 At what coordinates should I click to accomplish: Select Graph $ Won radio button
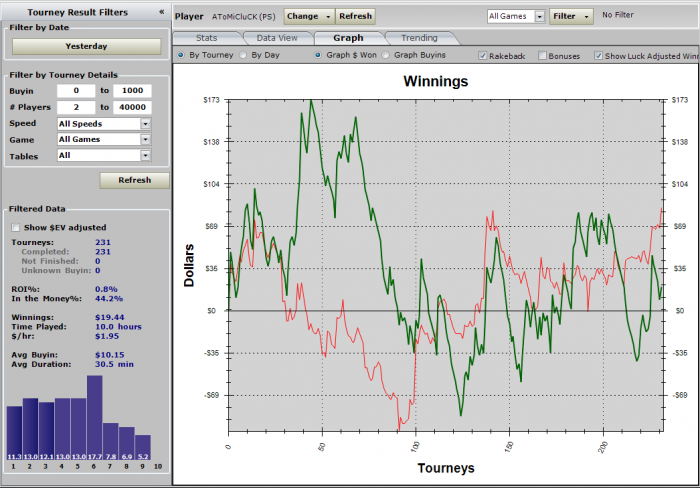point(318,55)
